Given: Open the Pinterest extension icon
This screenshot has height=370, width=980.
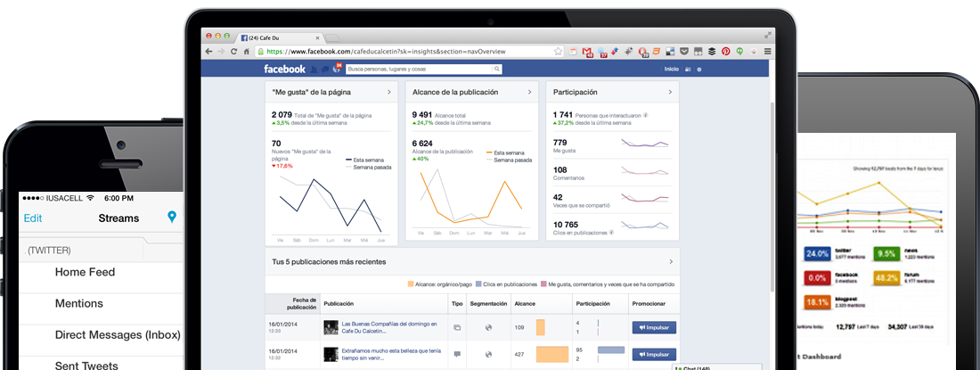Looking at the screenshot, I should click(725, 52).
